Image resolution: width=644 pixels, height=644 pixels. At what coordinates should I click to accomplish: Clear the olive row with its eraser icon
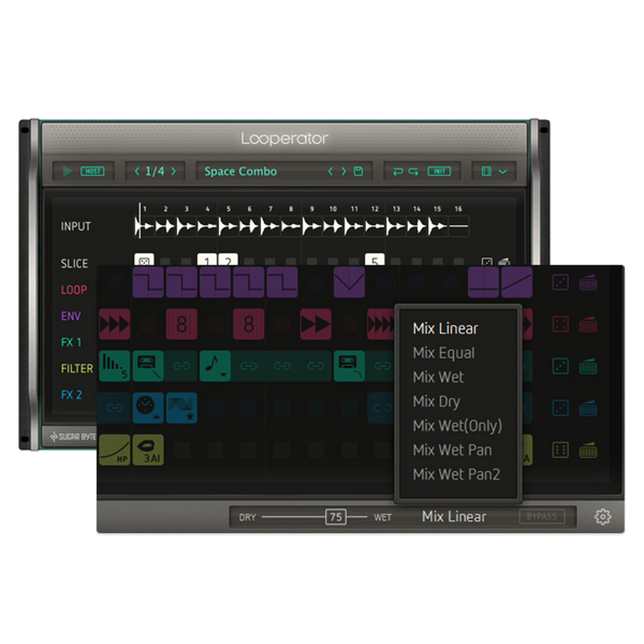[x=588, y=450]
